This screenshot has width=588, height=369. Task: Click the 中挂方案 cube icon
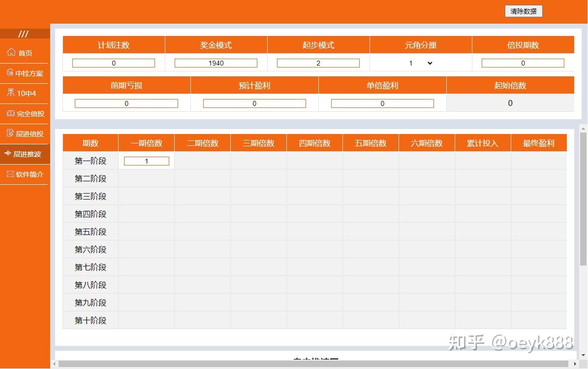tap(10, 72)
